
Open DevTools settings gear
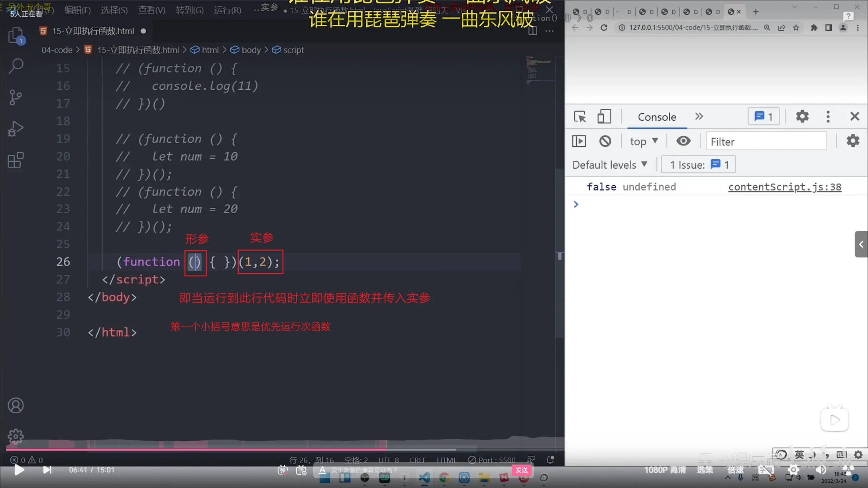point(802,116)
